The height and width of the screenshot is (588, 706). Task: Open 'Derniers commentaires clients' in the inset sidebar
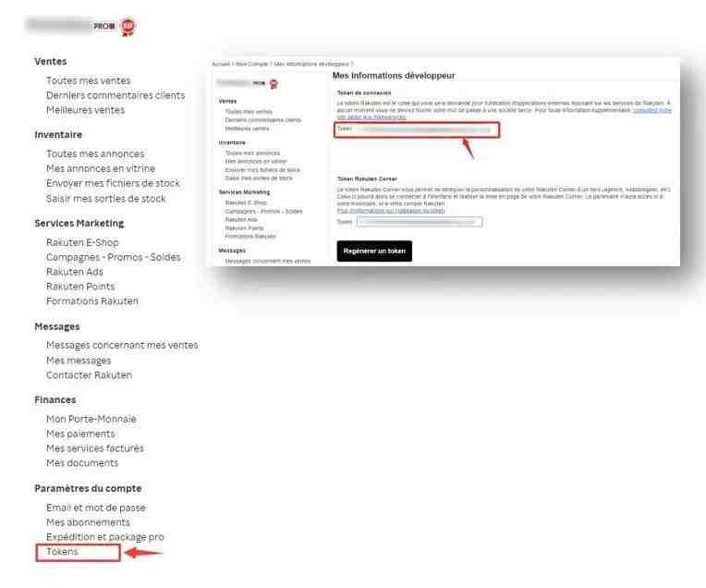(263, 120)
